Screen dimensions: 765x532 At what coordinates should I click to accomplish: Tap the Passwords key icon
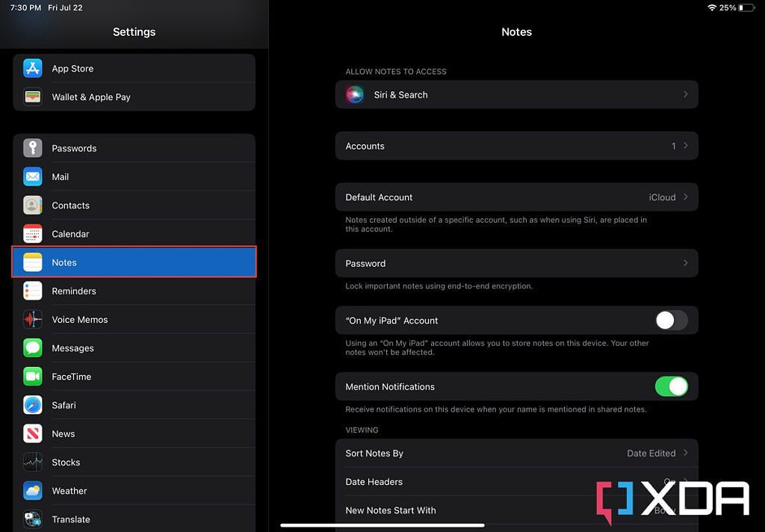pyautogui.click(x=33, y=148)
